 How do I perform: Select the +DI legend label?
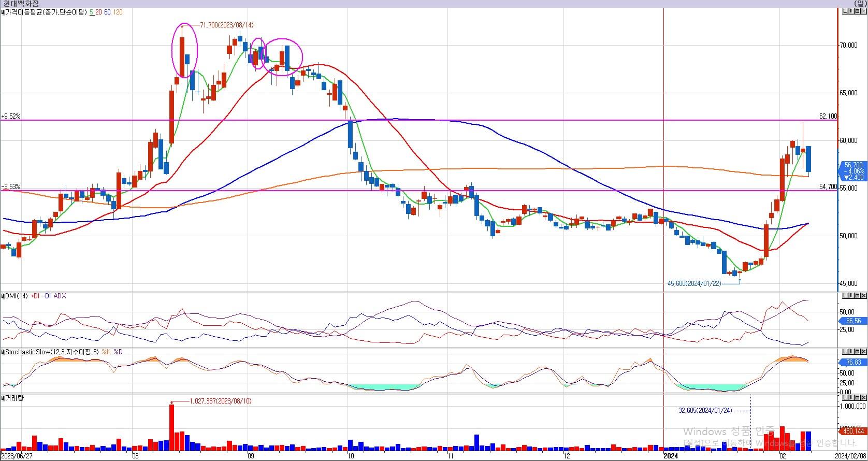[x=35, y=296]
